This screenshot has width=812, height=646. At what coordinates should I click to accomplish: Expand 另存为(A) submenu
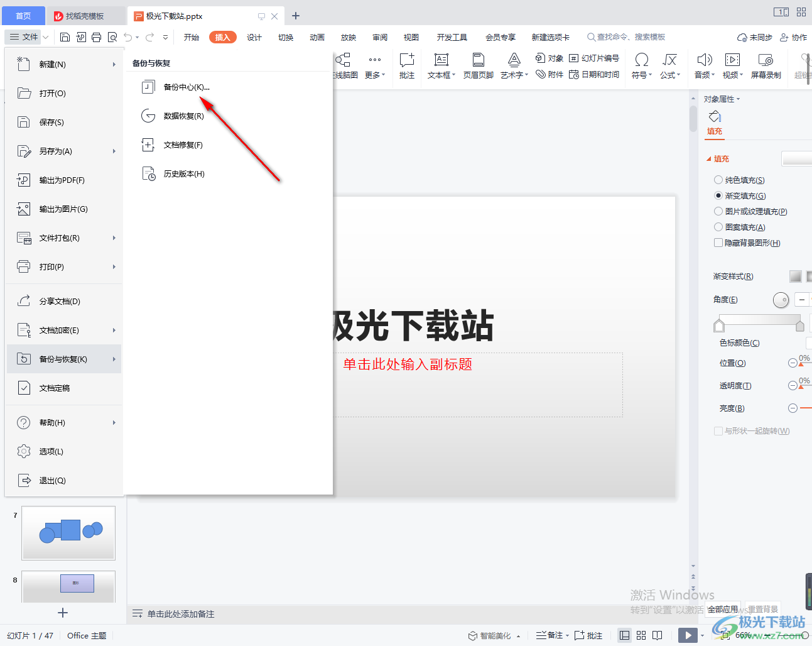114,151
